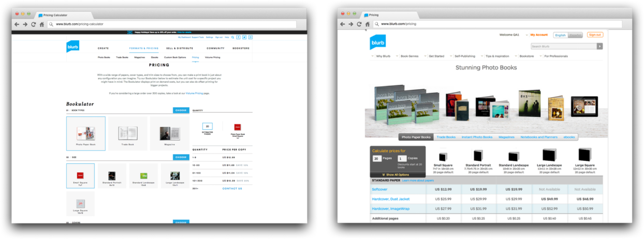Screen dimensions: 644x239
Task: Go forward in the right Pricing browser window
Action: 351,24
